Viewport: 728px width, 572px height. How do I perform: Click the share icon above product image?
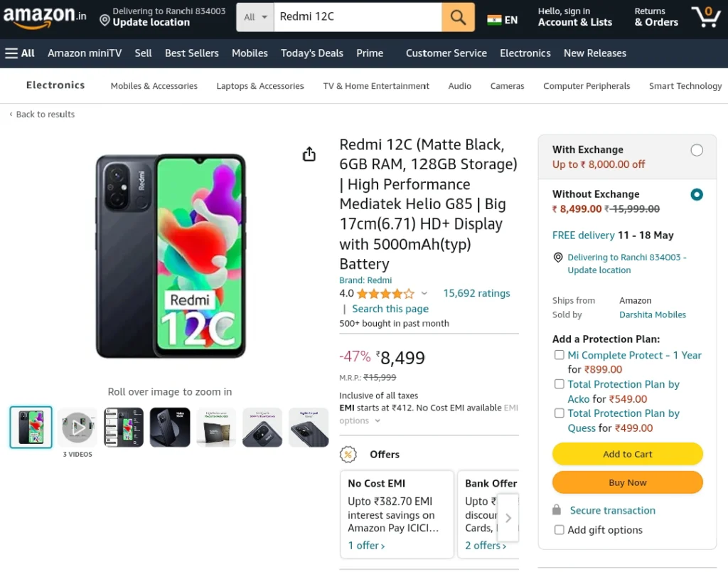pyautogui.click(x=309, y=154)
